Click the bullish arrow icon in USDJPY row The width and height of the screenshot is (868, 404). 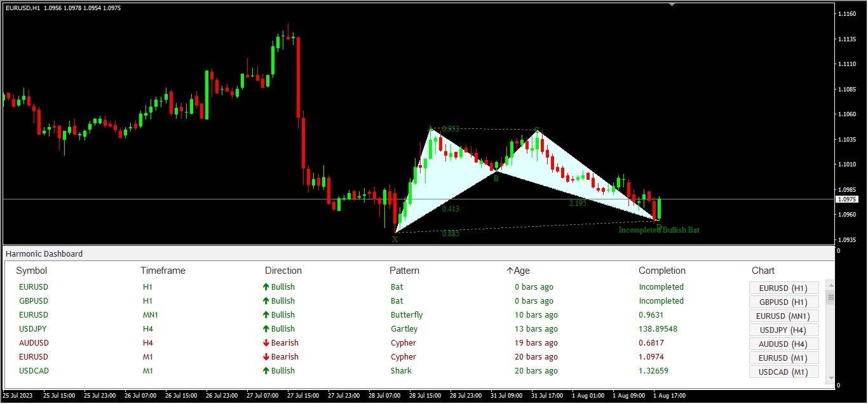tap(266, 329)
